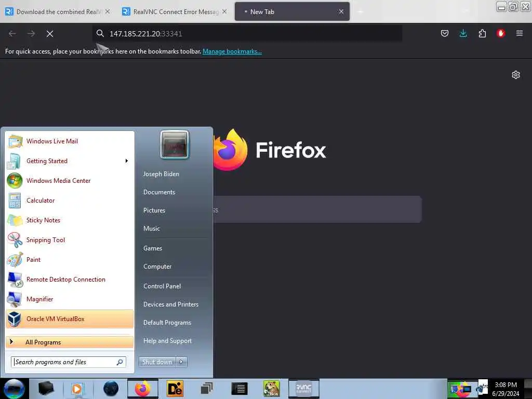Click the address bar with 147.185.221.20
This screenshot has width=532, height=399.
tap(248, 34)
